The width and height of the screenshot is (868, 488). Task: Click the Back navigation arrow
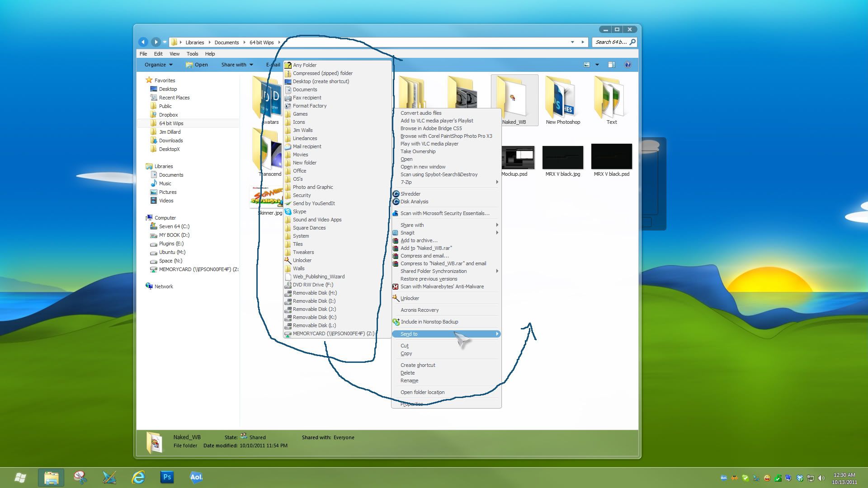(x=143, y=42)
